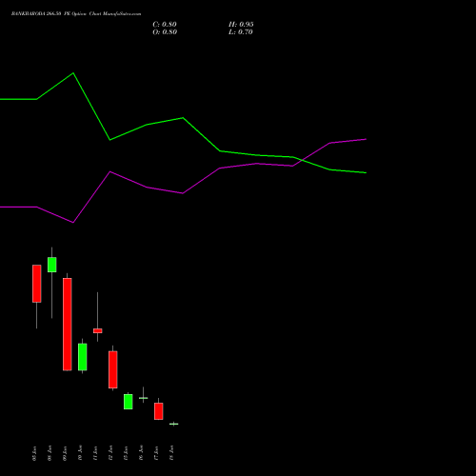Click the purple indicator line trough
Screen dimensions: 476x476
(x=73, y=223)
